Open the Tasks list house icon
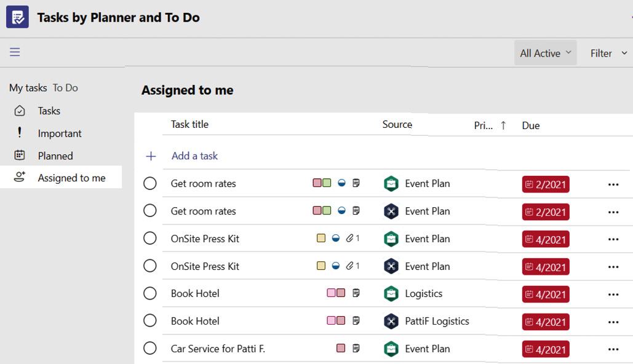Viewport: 633px width, 364px height. (20, 111)
